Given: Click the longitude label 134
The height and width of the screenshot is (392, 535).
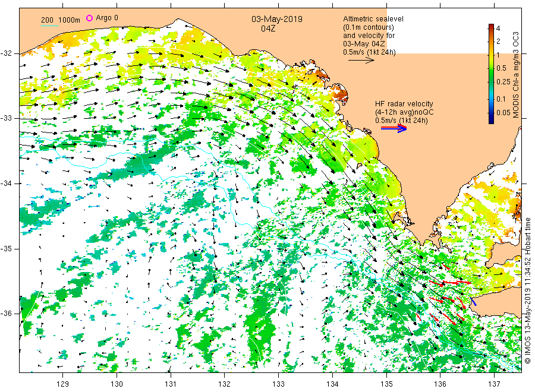Looking at the screenshot, I should [332, 384].
